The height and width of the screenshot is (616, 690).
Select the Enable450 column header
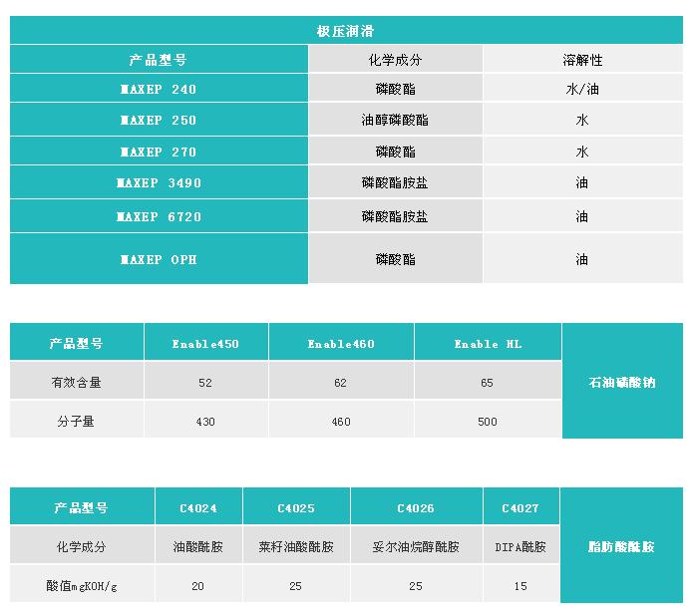click(206, 343)
